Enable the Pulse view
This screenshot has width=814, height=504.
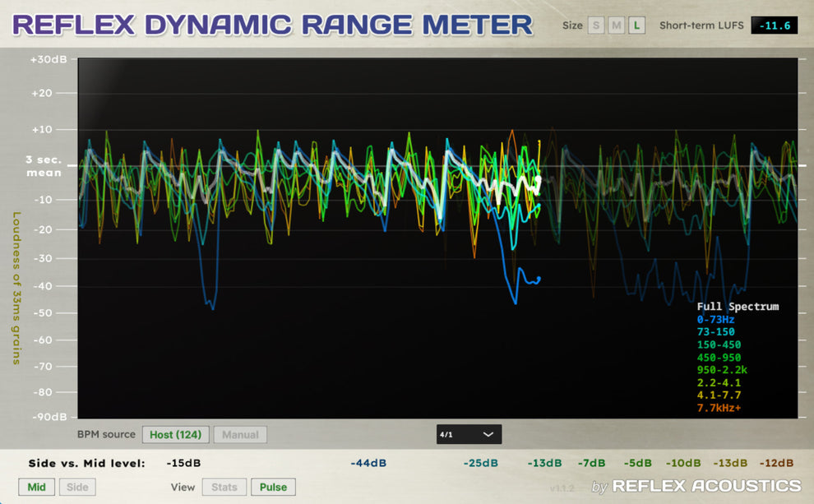(x=273, y=487)
